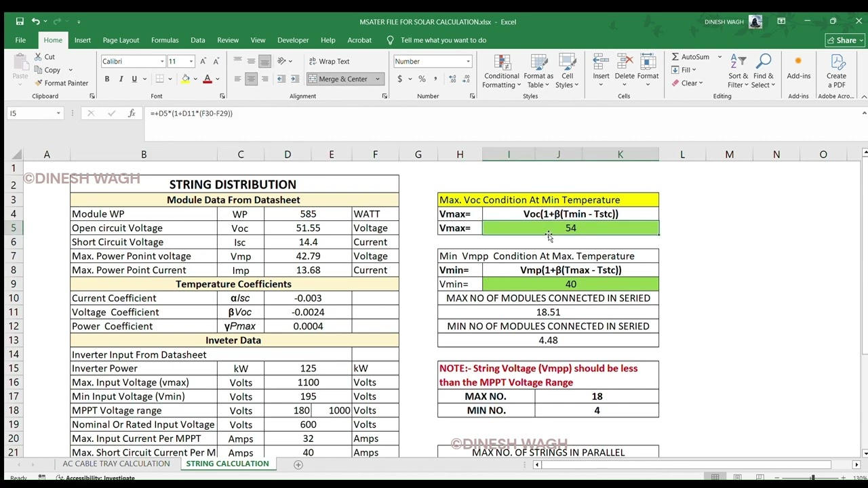Apply Accounting Number Format dollar icon
868x488 pixels.
coord(400,79)
